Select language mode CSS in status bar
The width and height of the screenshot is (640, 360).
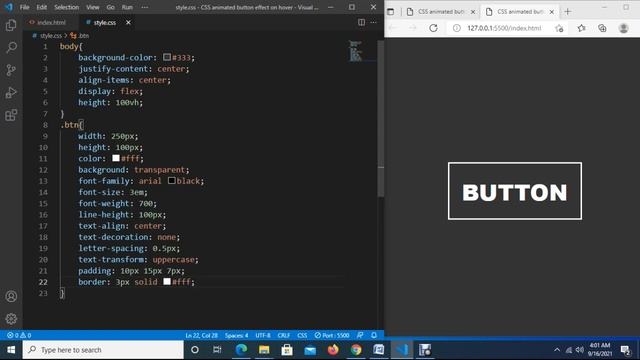pyautogui.click(x=302, y=335)
